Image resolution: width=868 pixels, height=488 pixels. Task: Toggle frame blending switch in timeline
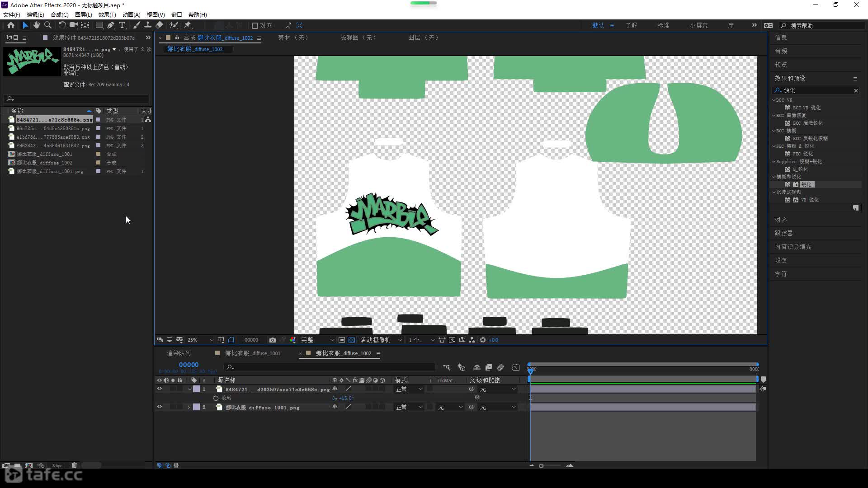(x=489, y=367)
